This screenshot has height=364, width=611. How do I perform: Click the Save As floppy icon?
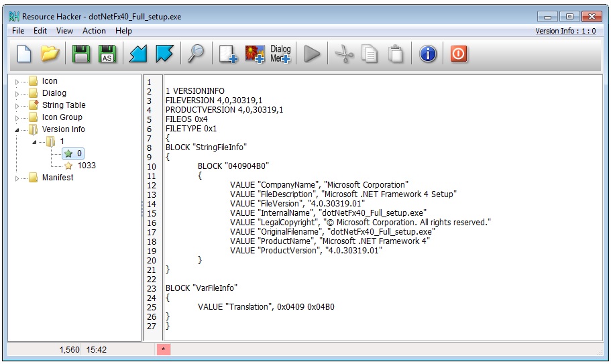pos(107,54)
